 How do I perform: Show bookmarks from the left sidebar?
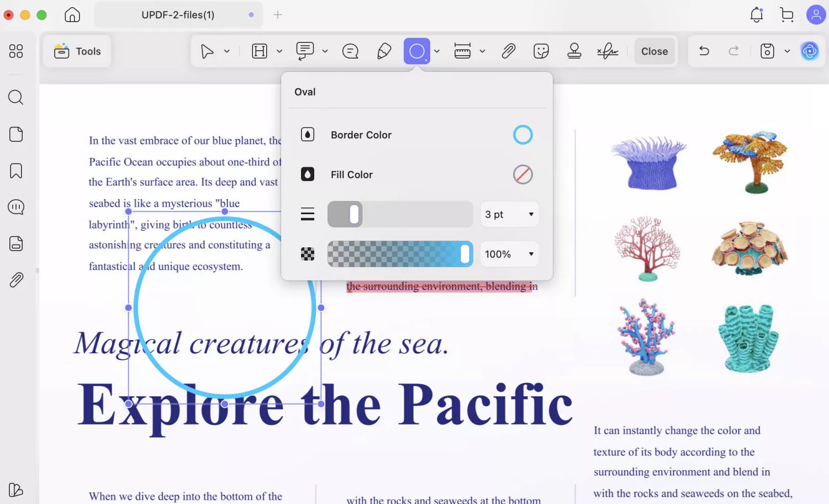point(15,171)
